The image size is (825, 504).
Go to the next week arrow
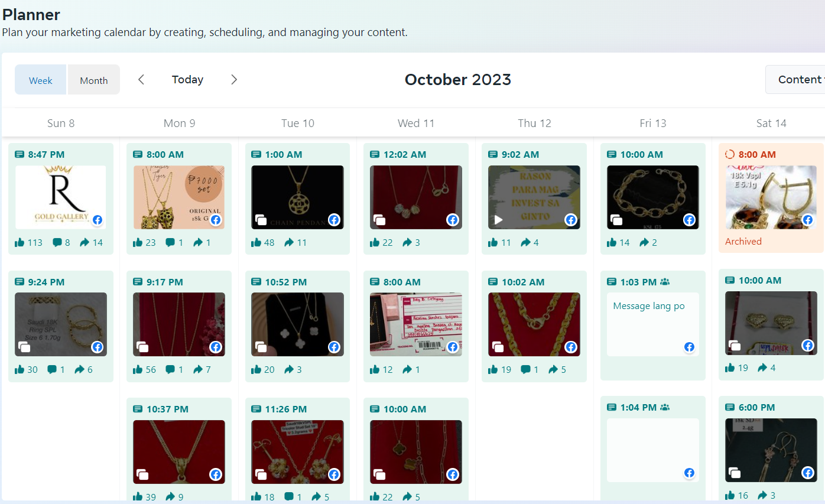pyautogui.click(x=234, y=80)
